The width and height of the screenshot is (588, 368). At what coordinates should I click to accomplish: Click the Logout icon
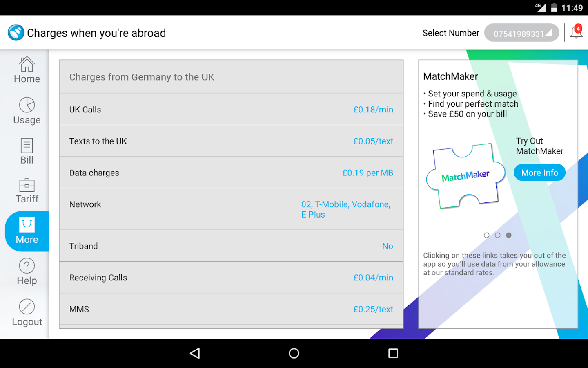point(26,312)
